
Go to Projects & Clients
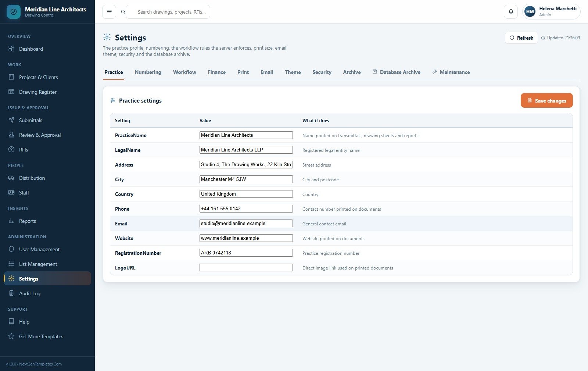[x=47, y=77]
